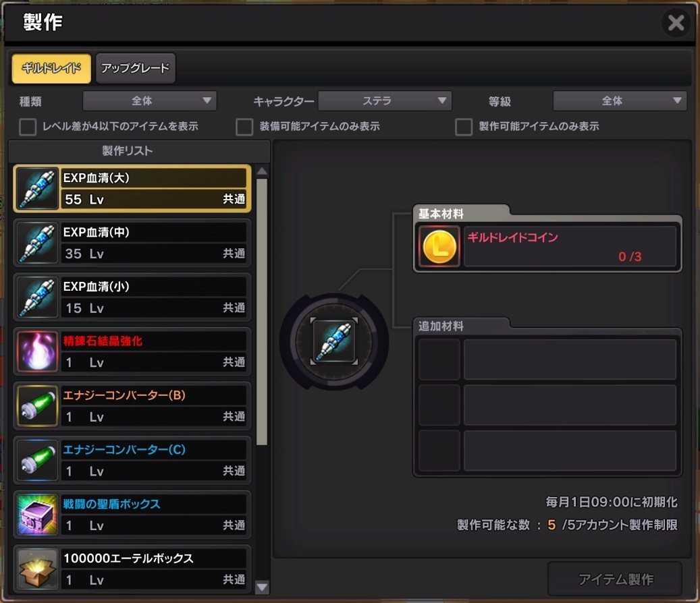Click the EXP血清(中) item icon

pyautogui.click(x=38, y=243)
